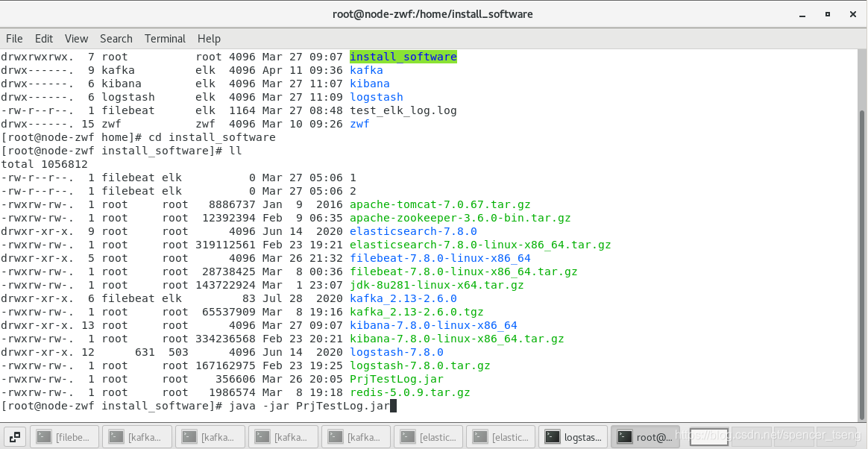Open the first [elastic... terminal from taskbar

428,436
